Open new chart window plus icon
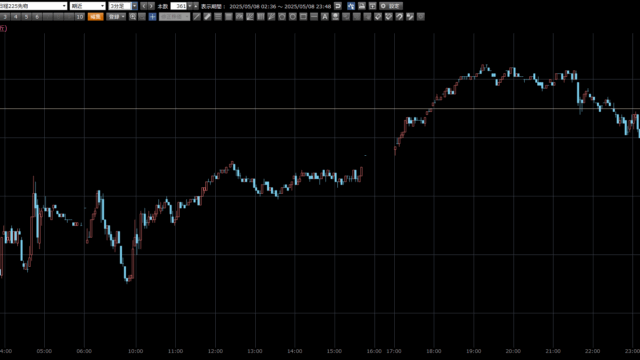The height and width of the screenshot is (360, 640). (x=372, y=6)
